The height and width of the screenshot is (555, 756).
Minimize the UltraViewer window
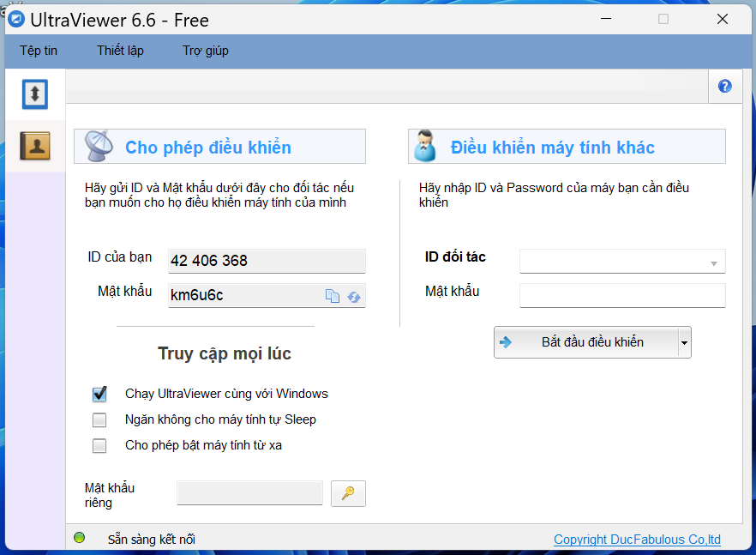tap(606, 19)
